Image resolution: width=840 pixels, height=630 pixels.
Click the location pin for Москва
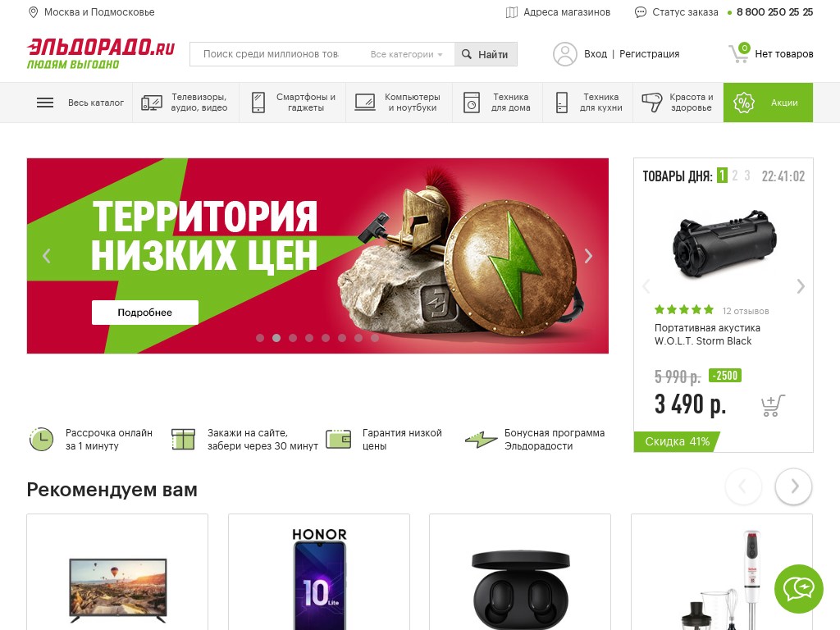pos(33,12)
